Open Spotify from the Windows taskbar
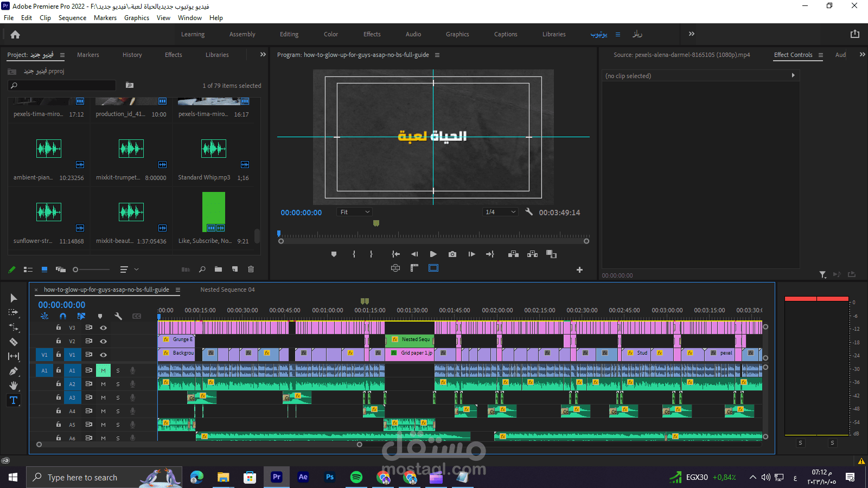 point(356,477)
